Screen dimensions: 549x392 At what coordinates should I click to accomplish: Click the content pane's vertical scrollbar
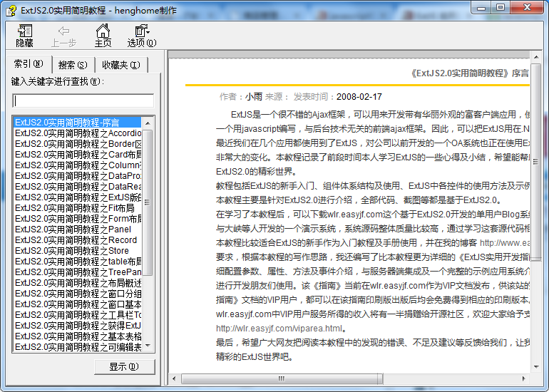536,214
